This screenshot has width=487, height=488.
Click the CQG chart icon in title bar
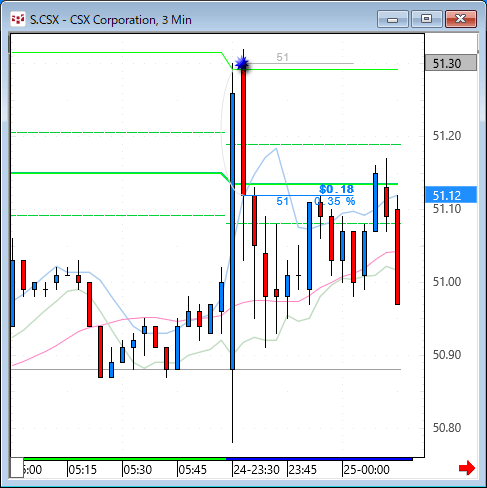click(18, 19)
